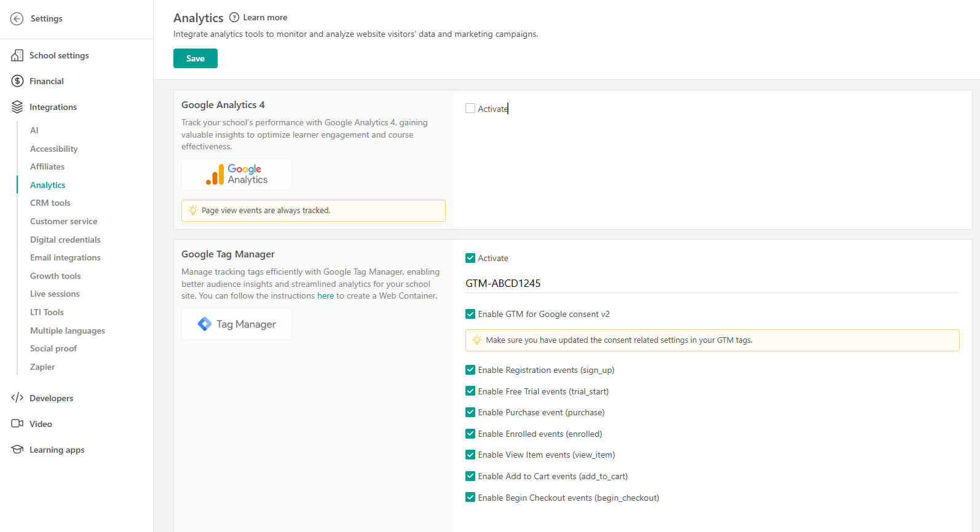The image size is (980, 532).
Task: Open Growth tools page
Action: point(55,276)
